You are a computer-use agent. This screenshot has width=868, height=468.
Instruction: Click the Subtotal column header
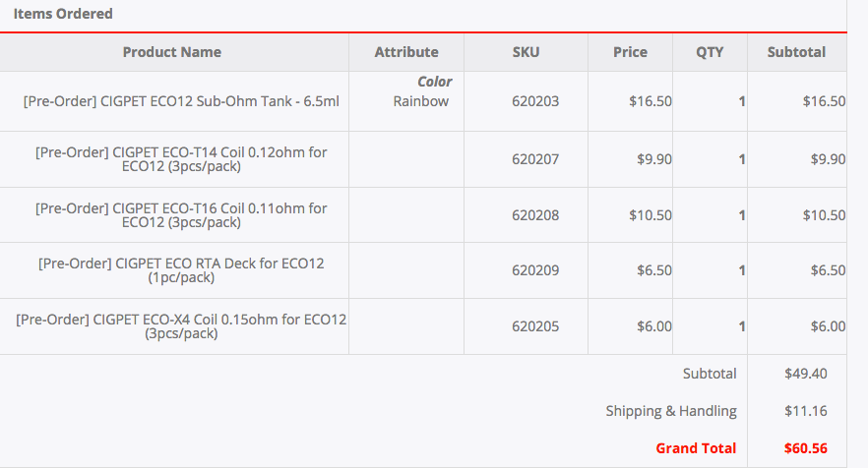[x=796, y=52]
